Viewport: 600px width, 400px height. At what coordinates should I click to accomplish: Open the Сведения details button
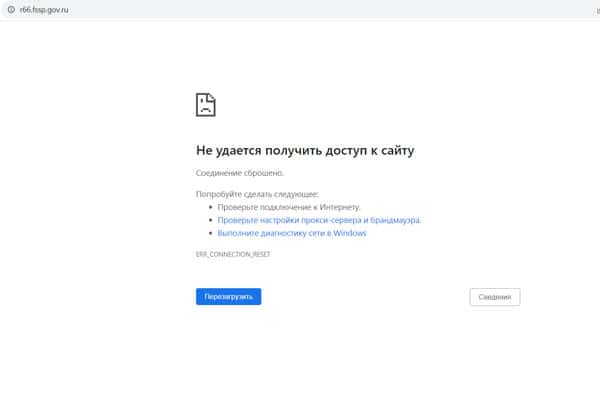pos(495,297)
